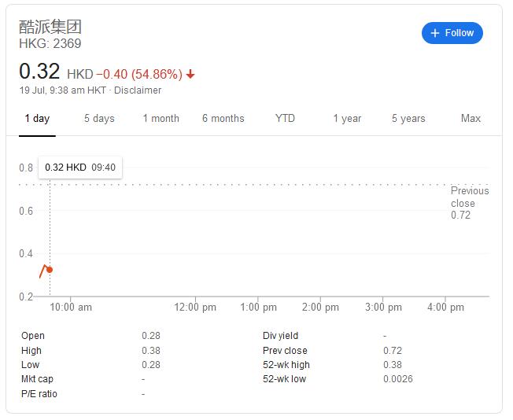
Task: View the 1 year chart
Action: [x=347, y=119]
